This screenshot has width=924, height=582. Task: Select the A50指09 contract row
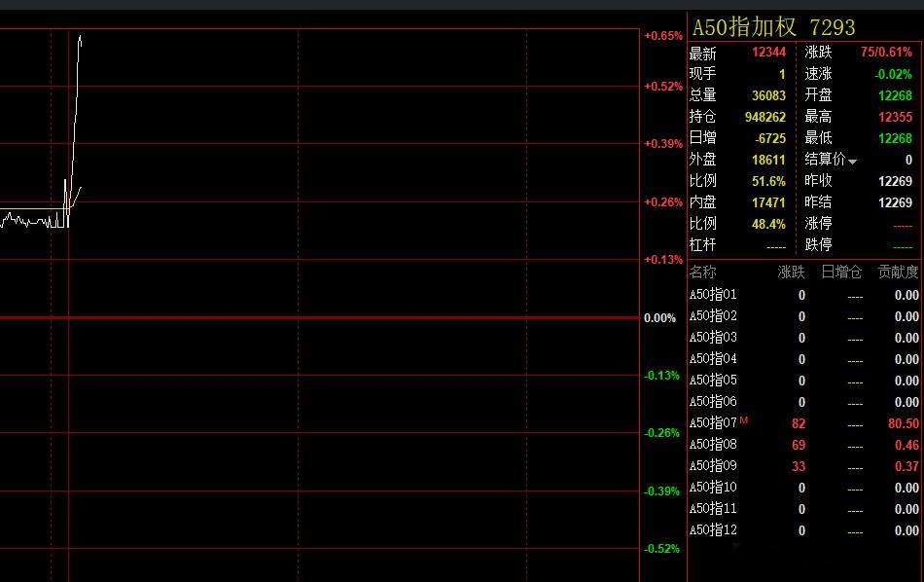804,466
